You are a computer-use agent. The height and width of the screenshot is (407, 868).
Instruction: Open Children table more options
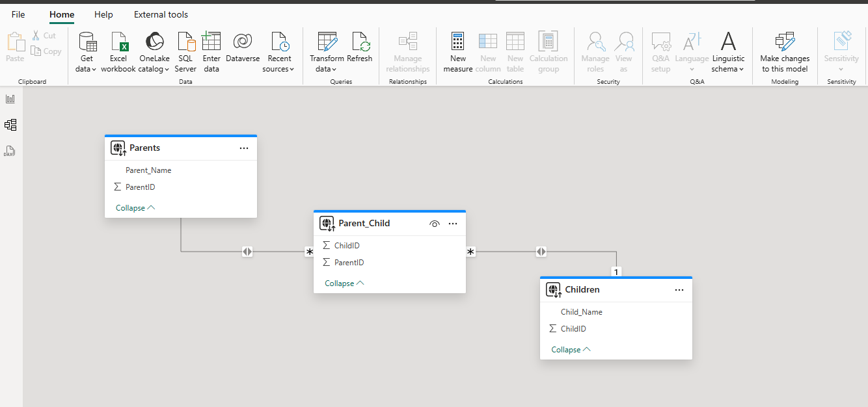pos(679,290)
